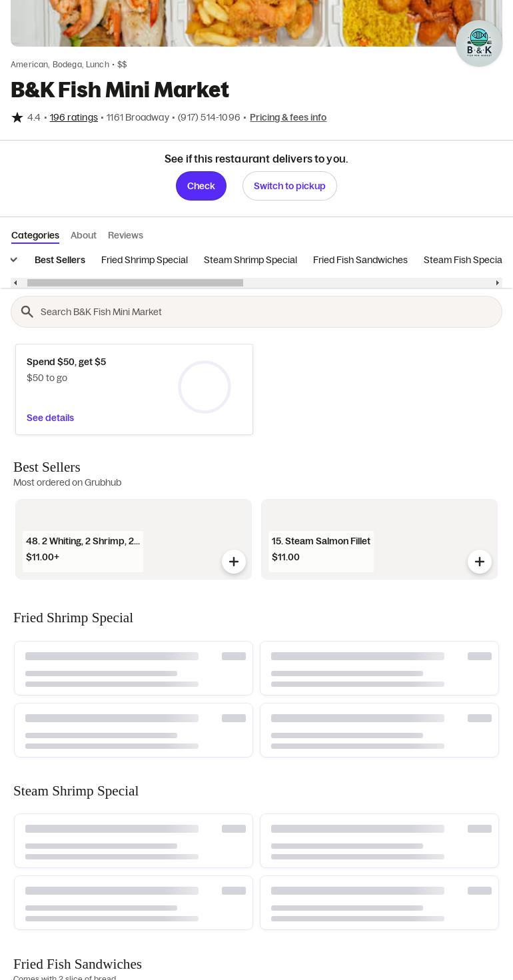Add Steam Salmon Fillet with plus button
The width and height of the screenshot is (513, 980).
(x=479, y=562)
